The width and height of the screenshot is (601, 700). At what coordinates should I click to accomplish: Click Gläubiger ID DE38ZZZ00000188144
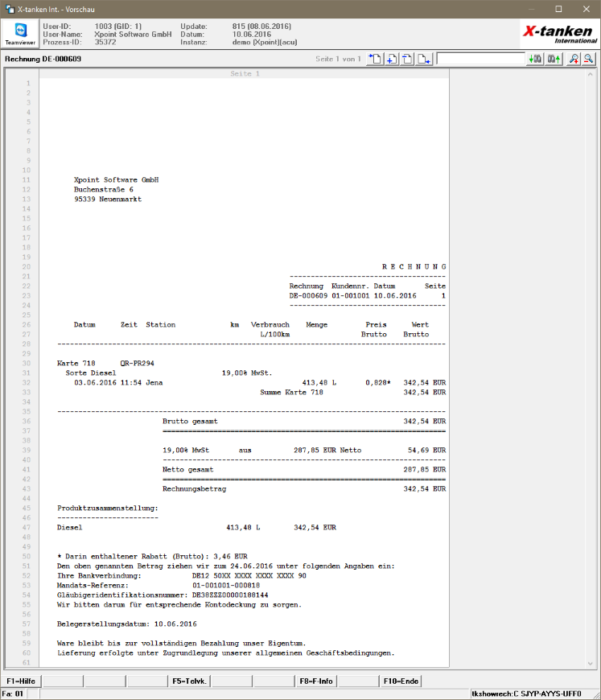tap(230, 595)
